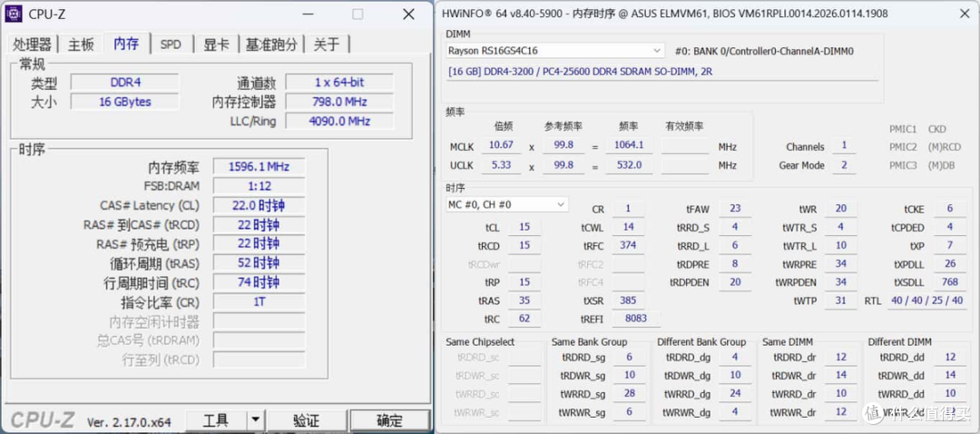This screenshot has height=434, width=980.
Task: Click the tCWL value 14
Action: (x=628, y=227)
